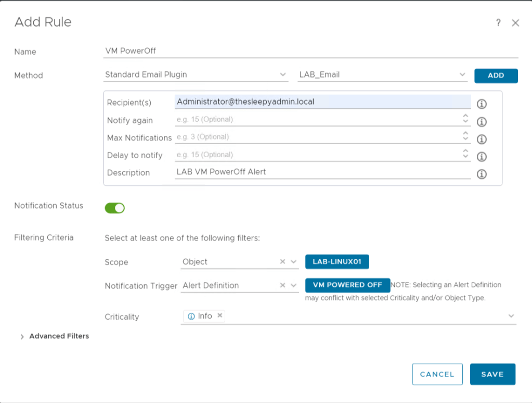The image size is (532, 403).
Task: Click info icon beside Delay to notify
Action: tap(482, 157)
